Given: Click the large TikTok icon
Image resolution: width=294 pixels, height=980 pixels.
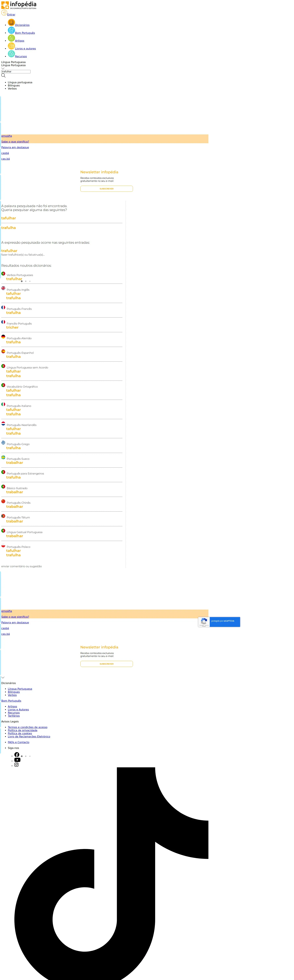Looking at the screenshot, I should pyautogui.click(x=111, y=874).
